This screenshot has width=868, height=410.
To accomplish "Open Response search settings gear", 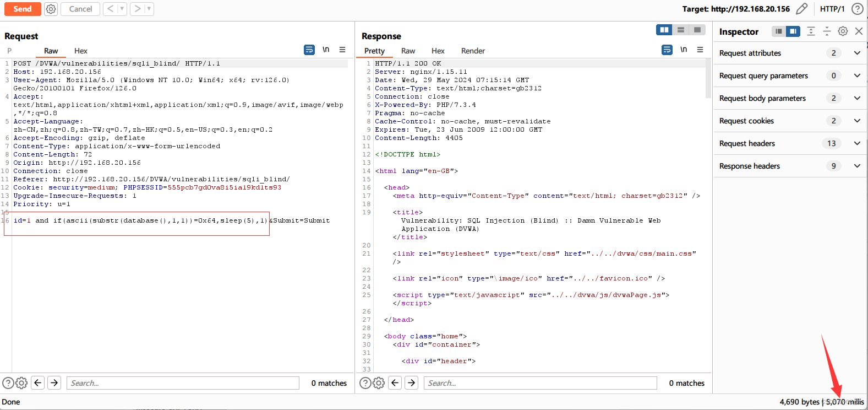I will point(379,383).
